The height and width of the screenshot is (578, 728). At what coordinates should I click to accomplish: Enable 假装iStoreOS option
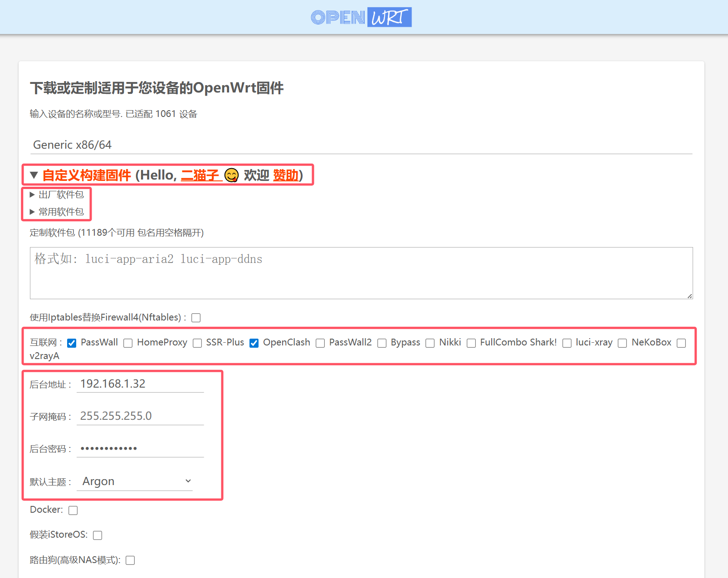point(97,535)
